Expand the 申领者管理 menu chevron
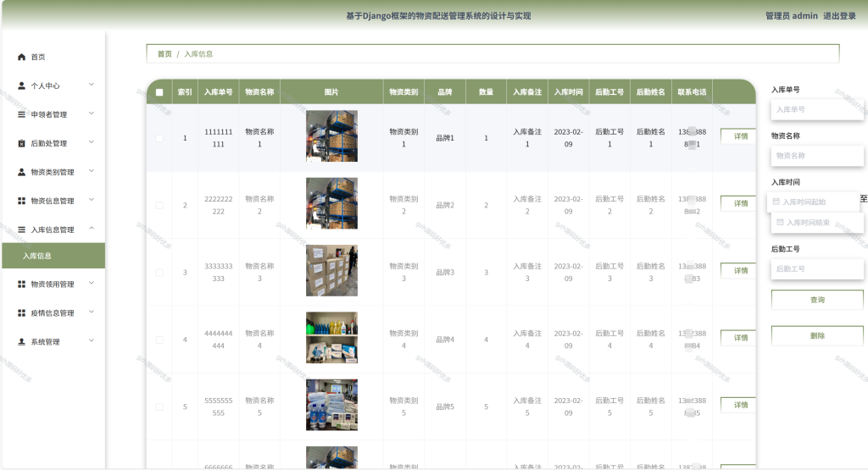This screenshot has width=868, height=470. 92,113
